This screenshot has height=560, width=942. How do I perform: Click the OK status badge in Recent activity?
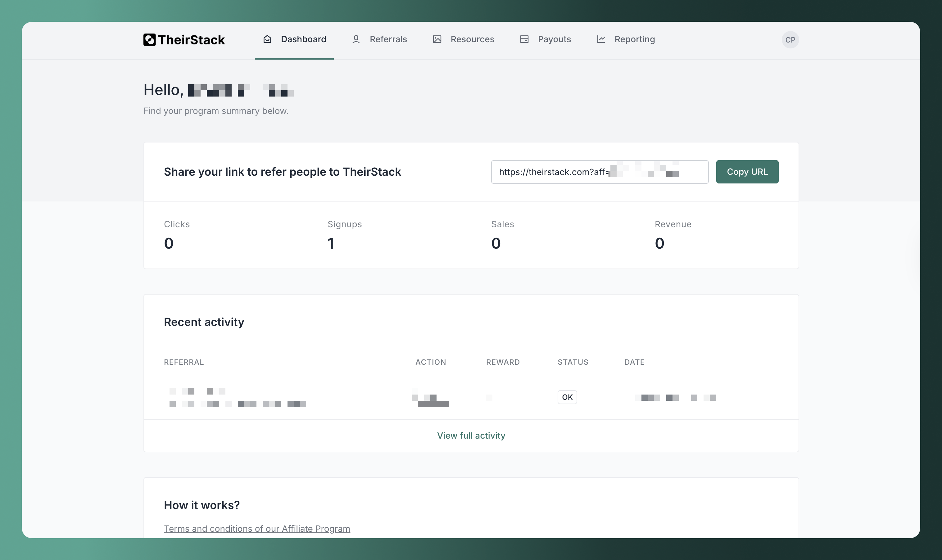[567, 397]
